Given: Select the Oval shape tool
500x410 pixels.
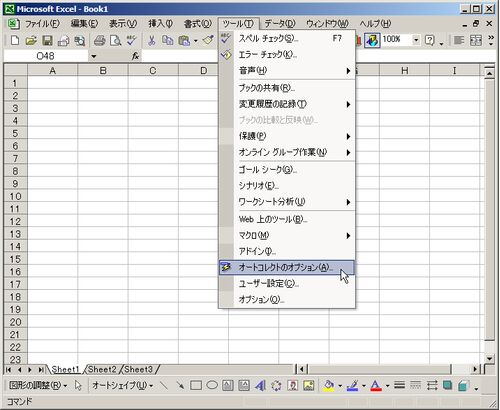Looking at the screenshot, I should coord(212,386).
